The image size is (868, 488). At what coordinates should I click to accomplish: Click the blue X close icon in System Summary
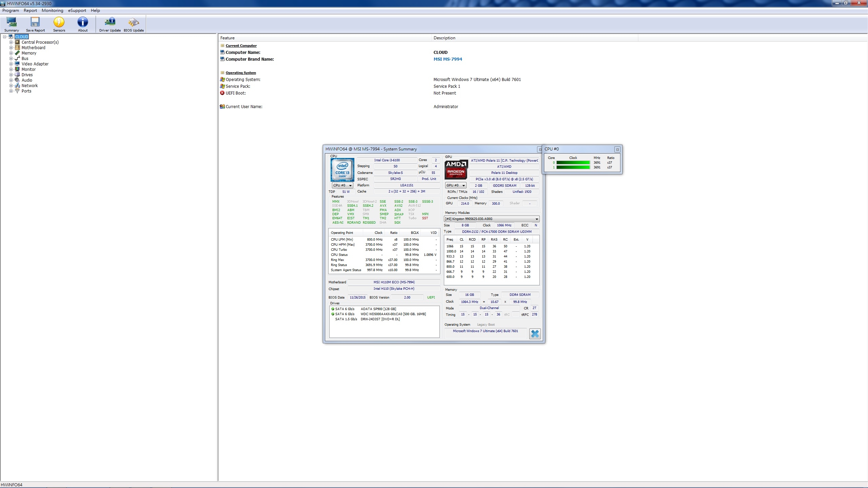(x=535, y=334)
